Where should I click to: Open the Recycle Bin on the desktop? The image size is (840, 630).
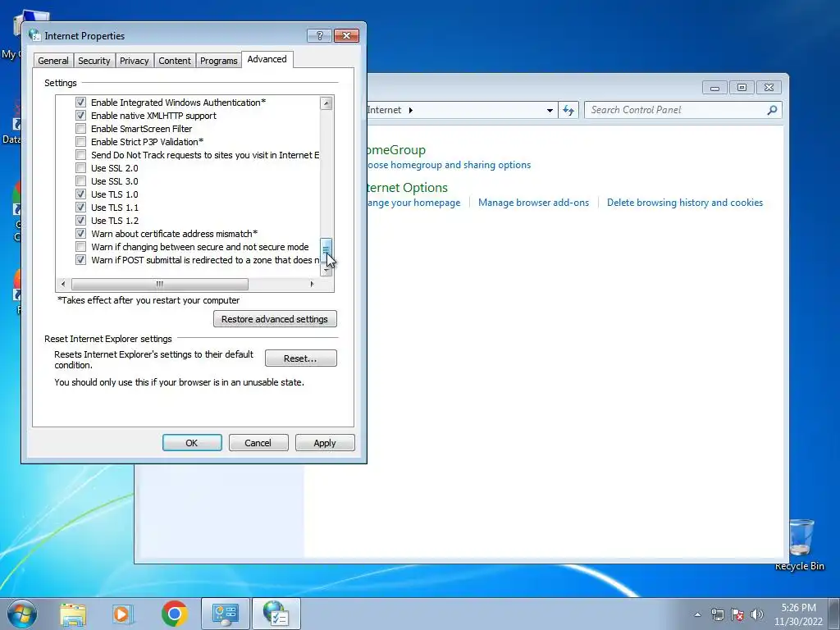coord(799,544)
